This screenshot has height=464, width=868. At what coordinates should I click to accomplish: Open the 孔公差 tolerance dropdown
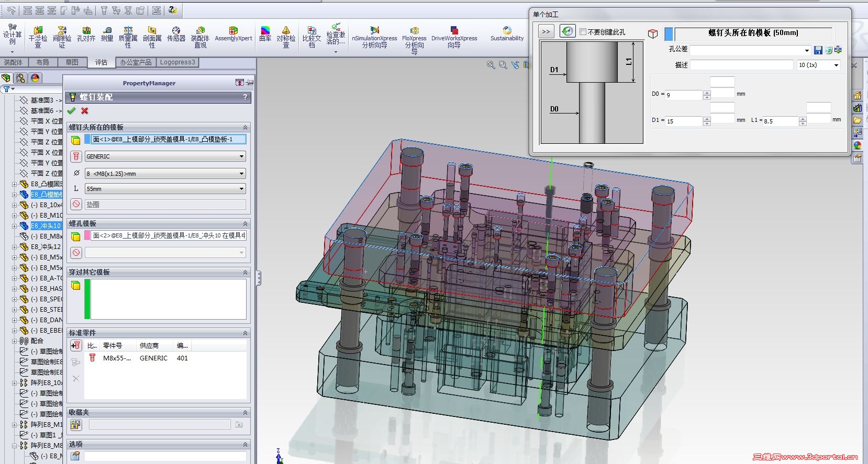(x=807, y=50)
